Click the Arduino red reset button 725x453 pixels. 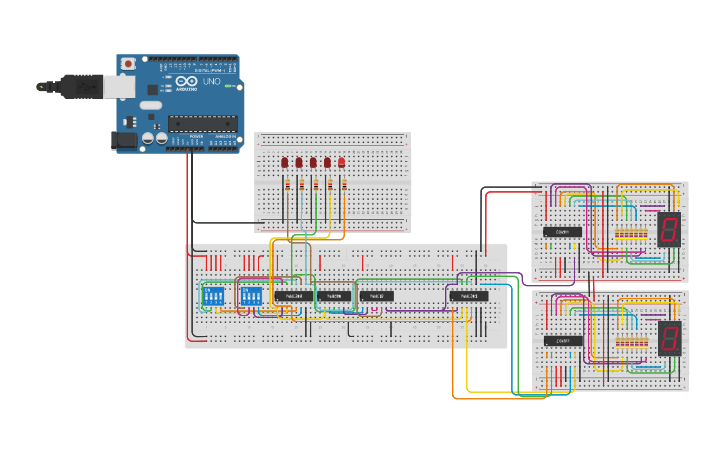128,63
